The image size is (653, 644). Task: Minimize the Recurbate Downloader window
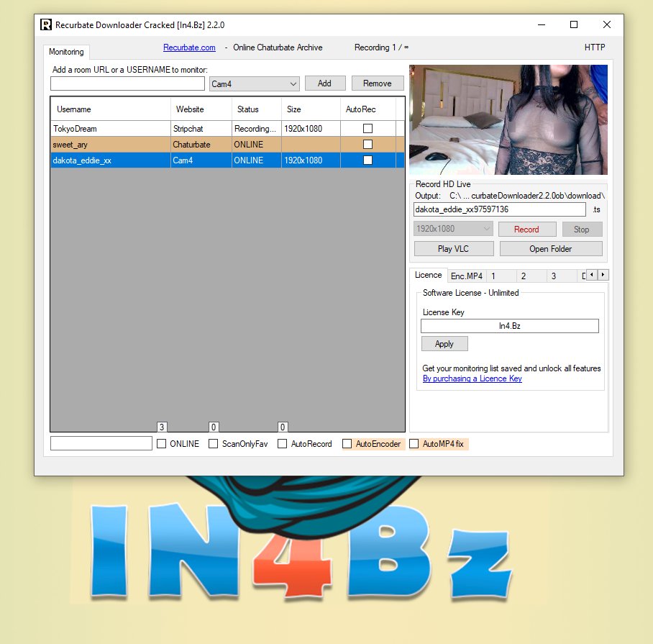pos(542,24)
